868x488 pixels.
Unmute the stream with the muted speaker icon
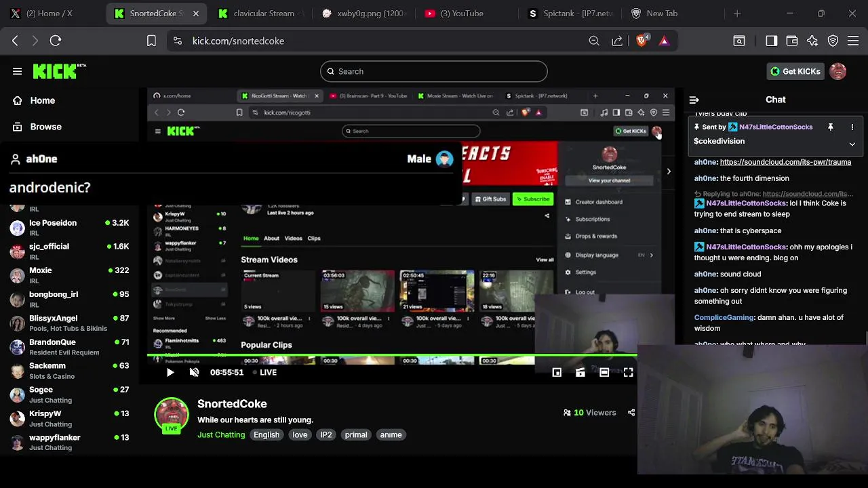(x=194, y=372)
